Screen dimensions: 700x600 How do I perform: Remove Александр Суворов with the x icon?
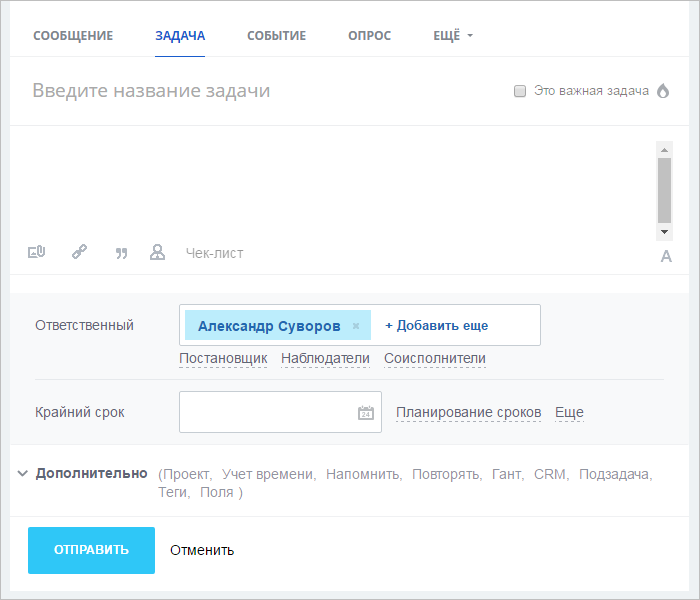(x=356, y=326)
